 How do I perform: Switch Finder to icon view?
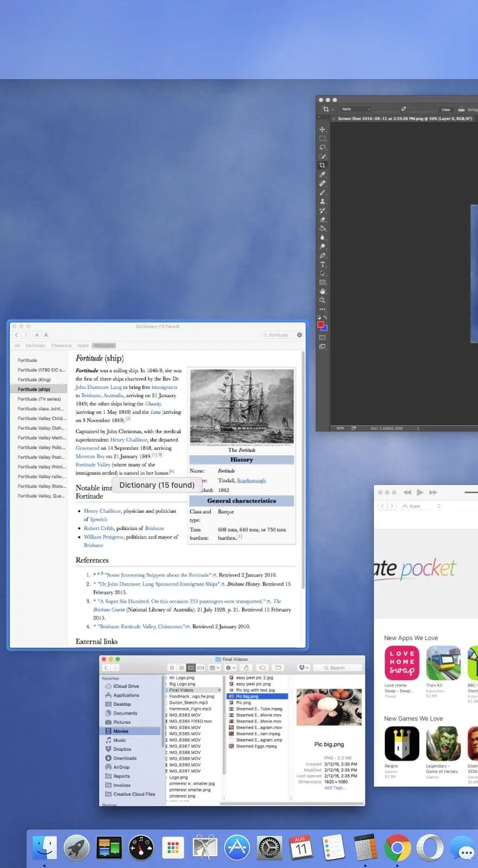172,668
